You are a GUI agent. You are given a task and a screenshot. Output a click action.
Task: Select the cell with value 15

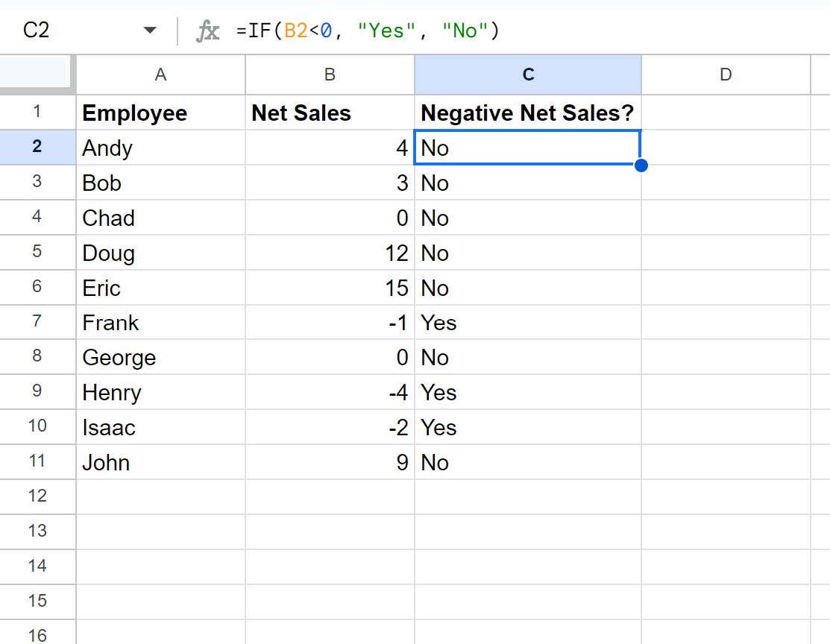tap(329, 288)
